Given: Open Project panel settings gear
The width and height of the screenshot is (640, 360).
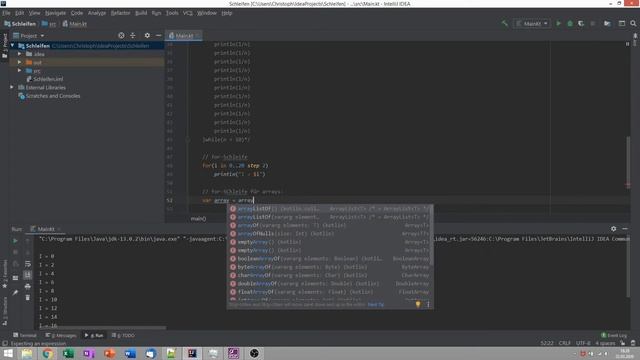Looking at the screenshot, I should pyautogui.click(x=147, y=36).
